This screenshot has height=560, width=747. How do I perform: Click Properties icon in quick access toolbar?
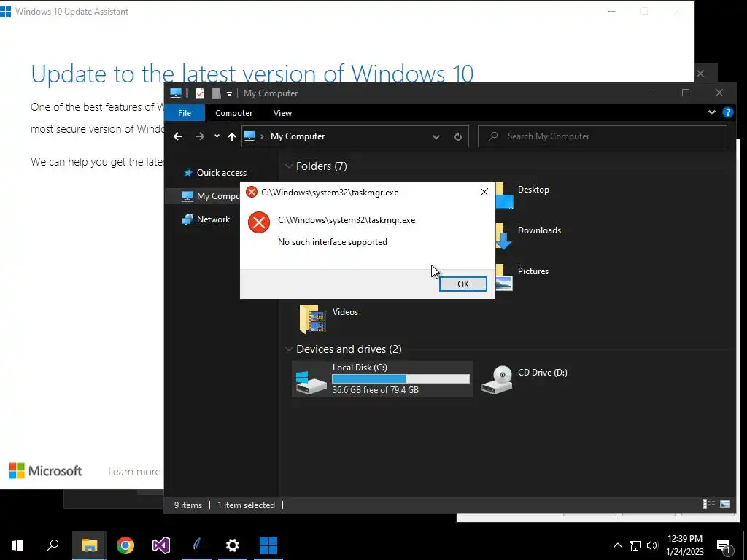click(200, 93)
